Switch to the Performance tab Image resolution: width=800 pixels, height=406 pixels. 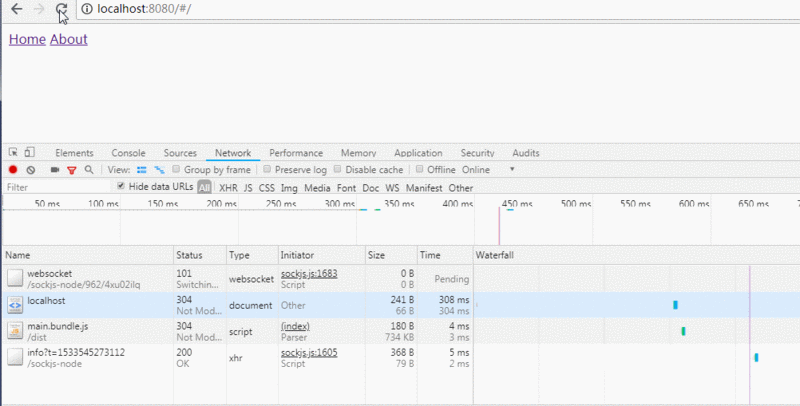click(296, 153)
